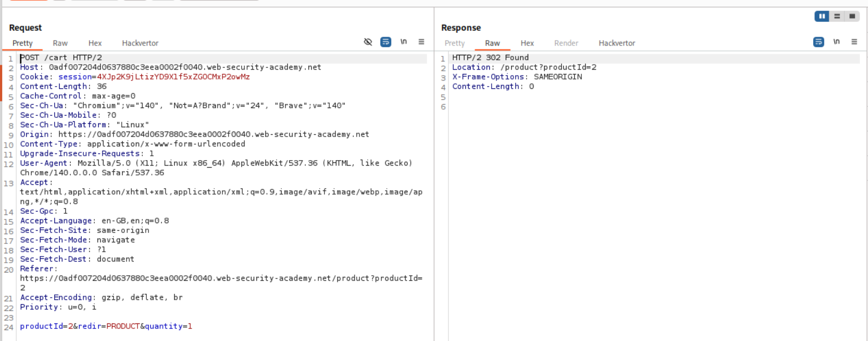Toggle line wrap in the Request panel
Image resolution: width=868 pixels, height=341 pixels.
(x=386, y=42)
